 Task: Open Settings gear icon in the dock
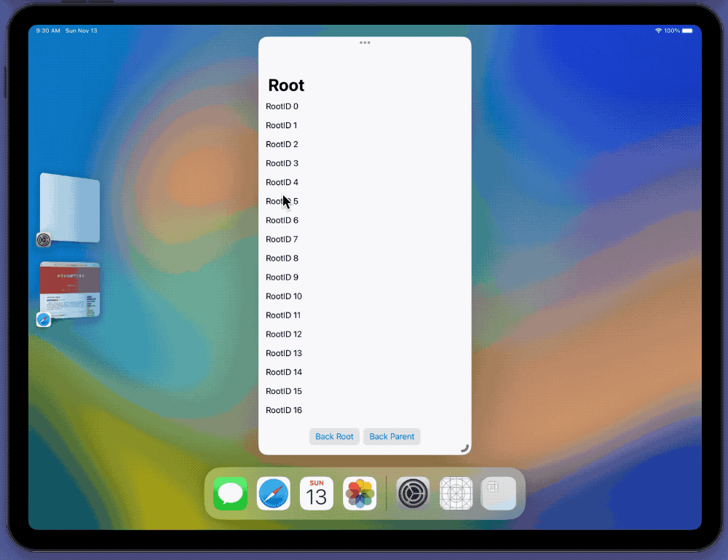coord(413,494)
